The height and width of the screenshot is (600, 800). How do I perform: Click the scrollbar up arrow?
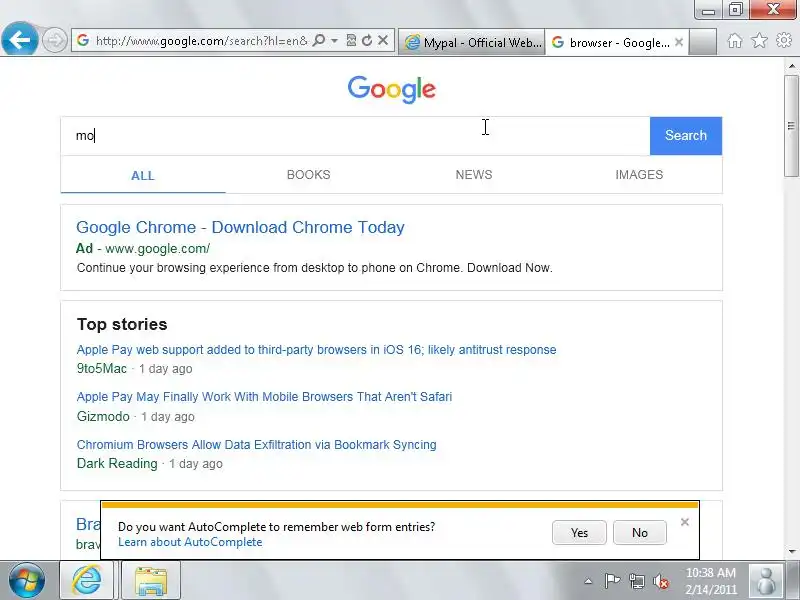792,66
